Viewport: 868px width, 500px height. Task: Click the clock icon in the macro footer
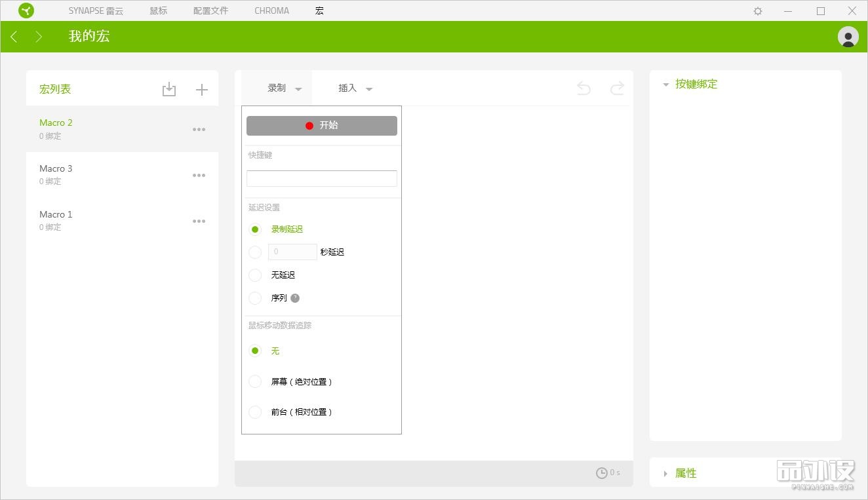click(x=601, y=473)
